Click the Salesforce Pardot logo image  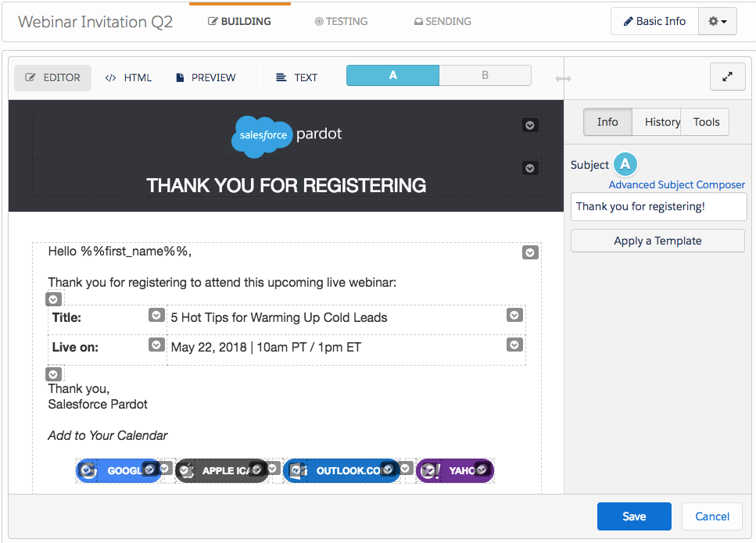click(x=286, y=137)
